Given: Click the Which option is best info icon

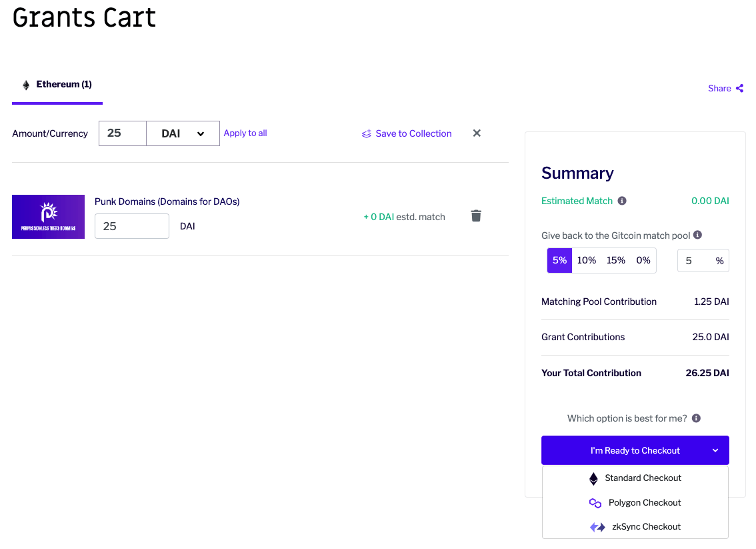Looking at the screenshot, I should pyautogui.click(x=696, y=418).
